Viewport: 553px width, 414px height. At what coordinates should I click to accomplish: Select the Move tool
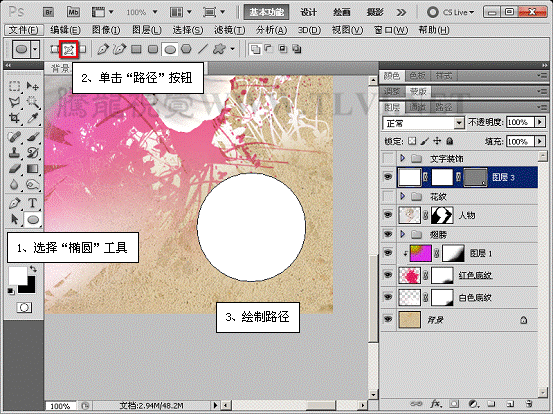33,86
